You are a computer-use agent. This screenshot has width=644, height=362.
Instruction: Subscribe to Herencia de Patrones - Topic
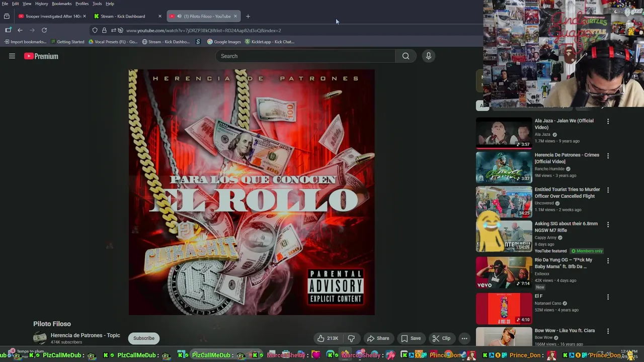click(x=144, y=338)
